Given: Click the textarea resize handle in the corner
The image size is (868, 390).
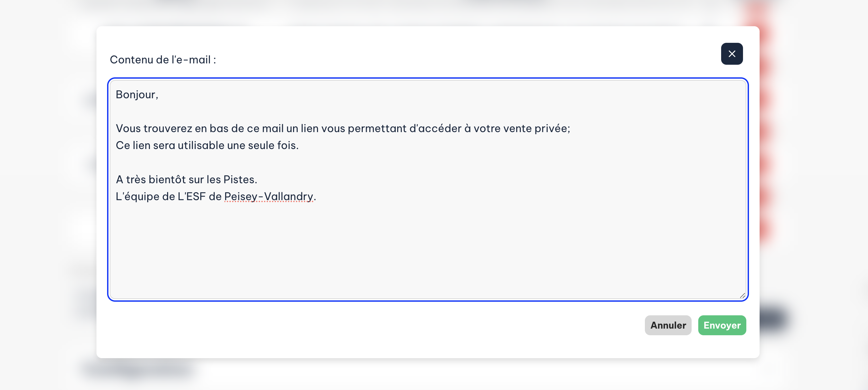Looking at the screenshot, I should pyautogui.click(x=742, y=295).
